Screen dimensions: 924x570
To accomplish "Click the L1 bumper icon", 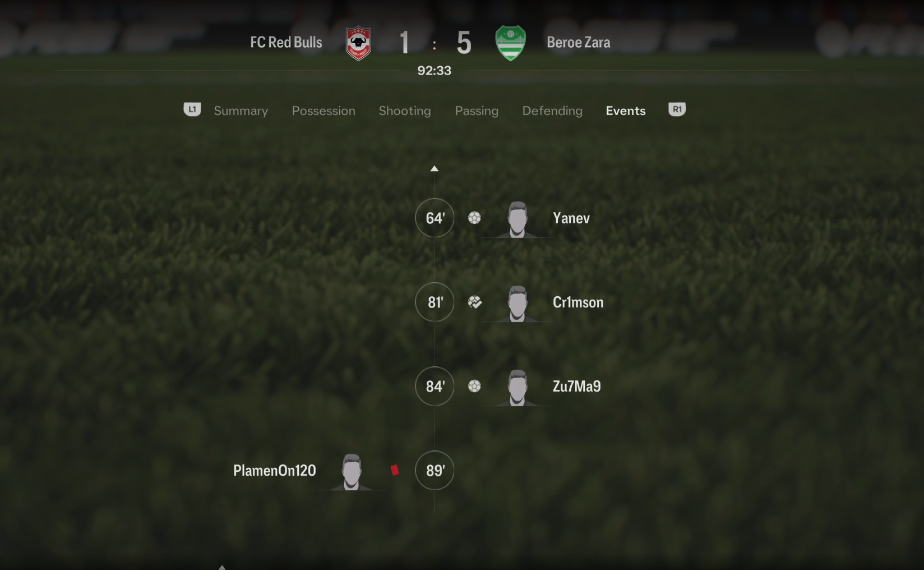I will coord(192,109).
